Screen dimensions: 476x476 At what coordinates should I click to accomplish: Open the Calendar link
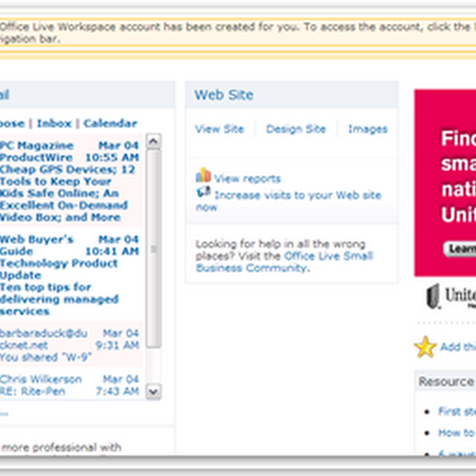[111, 124]
